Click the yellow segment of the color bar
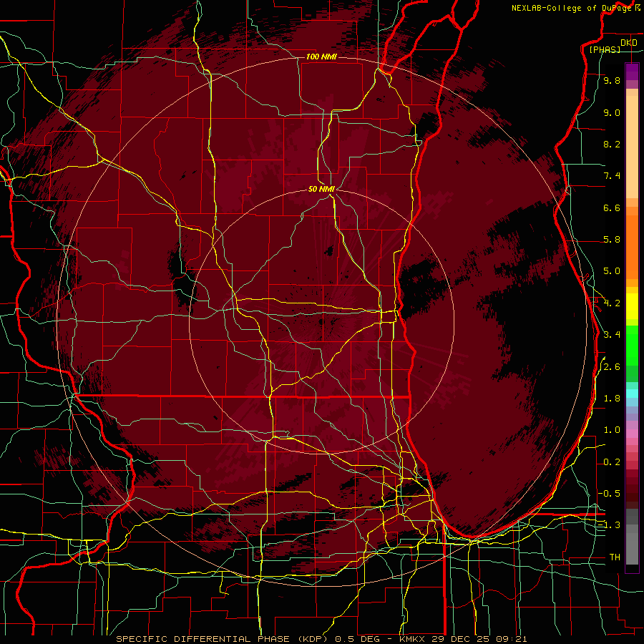The width and height of the screenshot is (644, 644). pos(632,306)
